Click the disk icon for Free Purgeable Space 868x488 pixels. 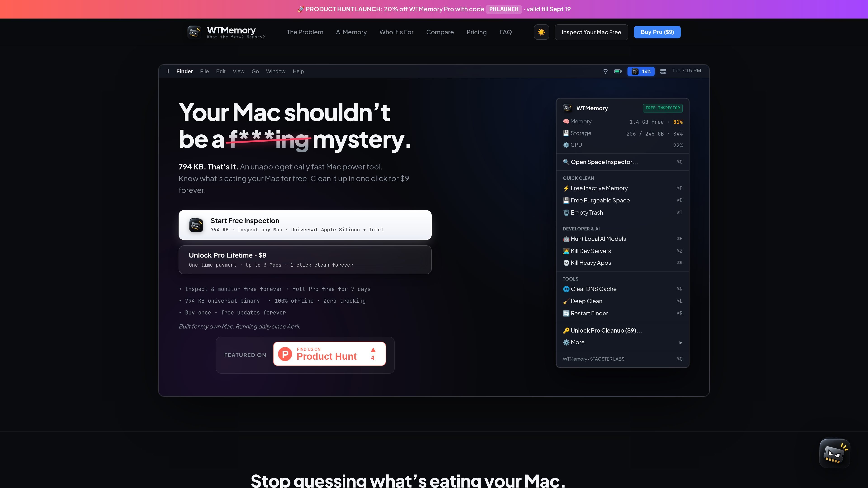(x=566, y=200)
